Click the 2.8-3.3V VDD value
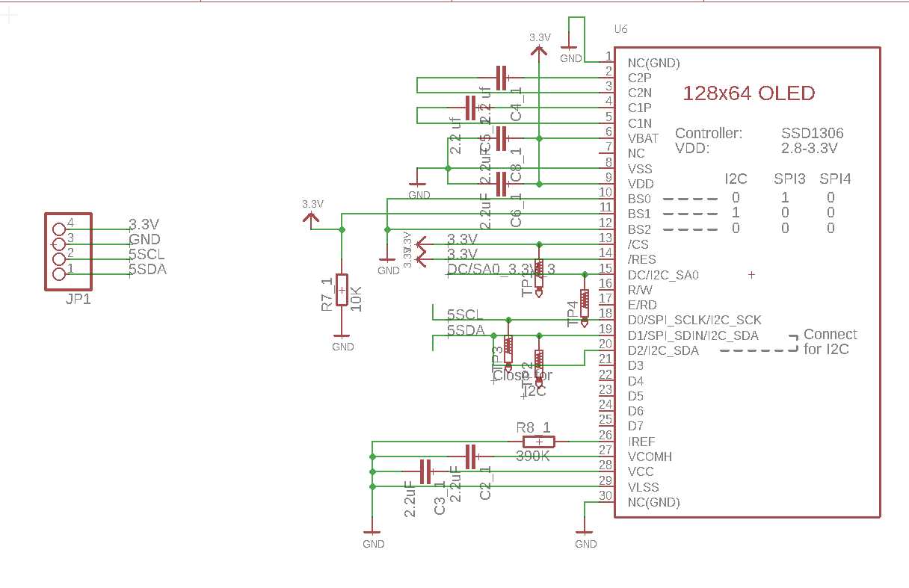Viewport: 909px width, 588px height. [810, 149]
